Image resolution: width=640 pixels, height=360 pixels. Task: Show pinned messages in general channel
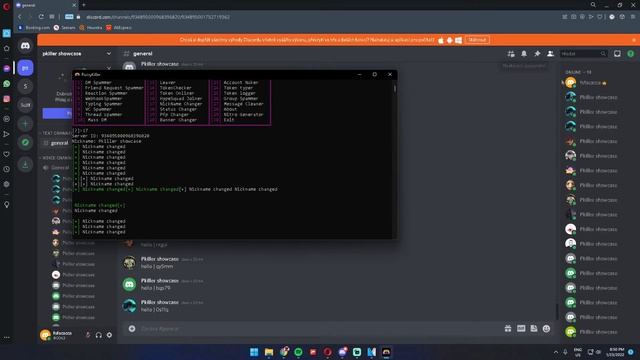click(537, 54)
